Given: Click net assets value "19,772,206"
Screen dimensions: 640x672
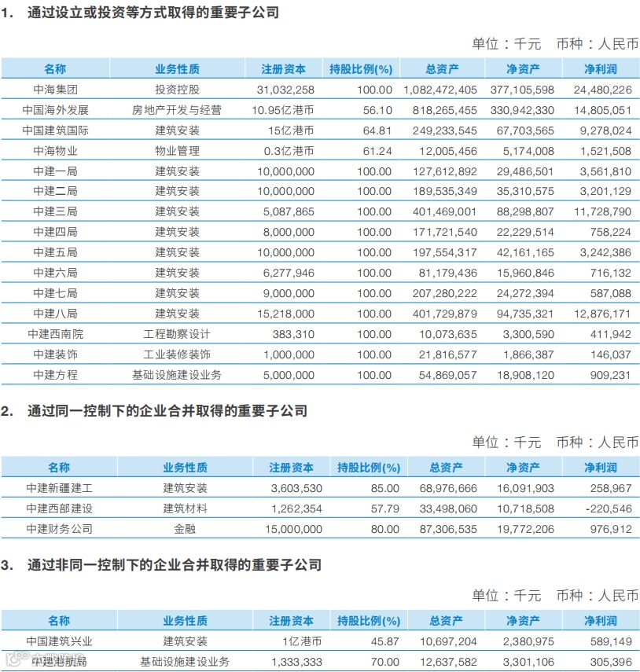Looking at the screenshot, I should 525,529.
